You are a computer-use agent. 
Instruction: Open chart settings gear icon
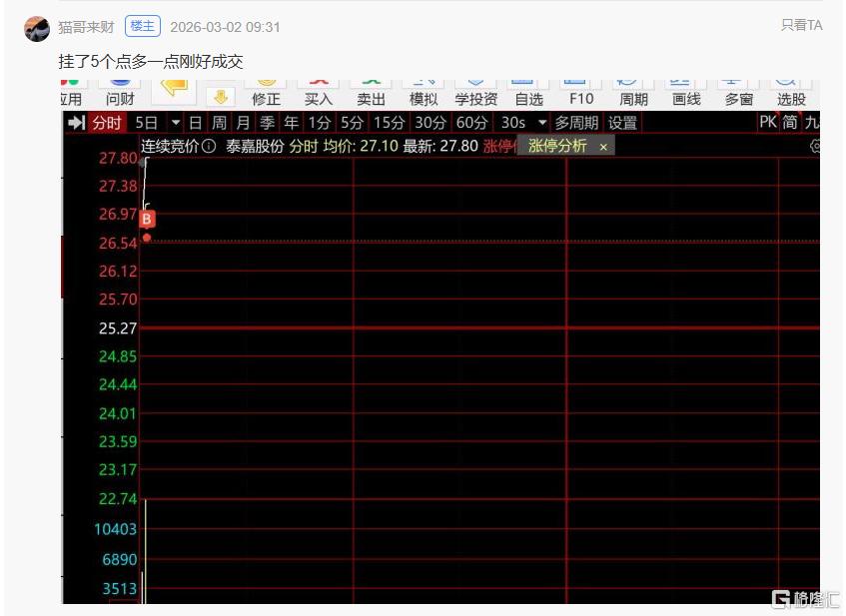tap(815, 146)
